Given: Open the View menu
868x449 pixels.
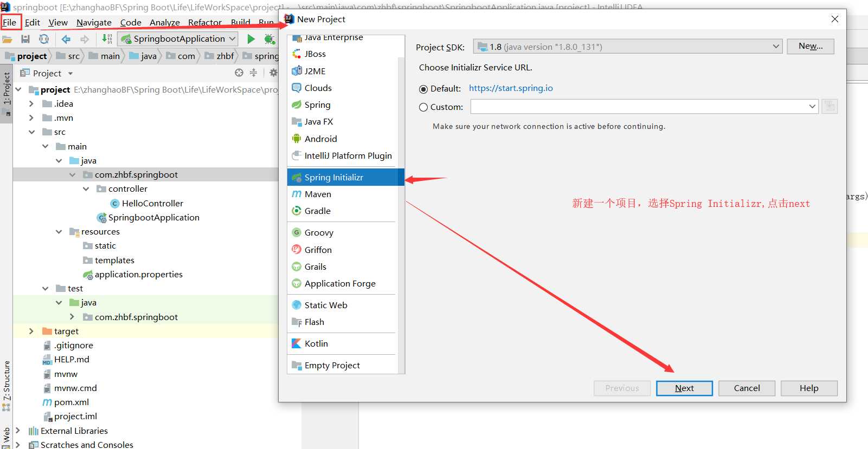Looking at the screenshot, I should point(58,22).
